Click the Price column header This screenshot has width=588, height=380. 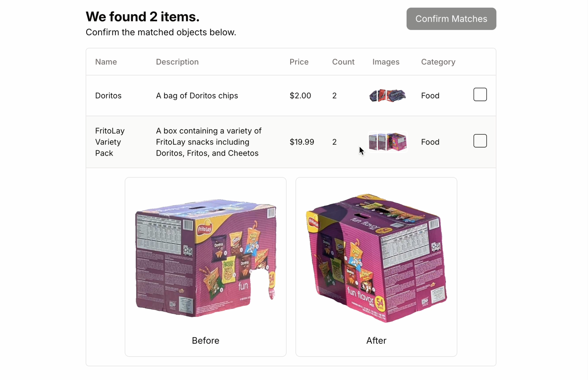pyautogui.click(x=299, y=62)
